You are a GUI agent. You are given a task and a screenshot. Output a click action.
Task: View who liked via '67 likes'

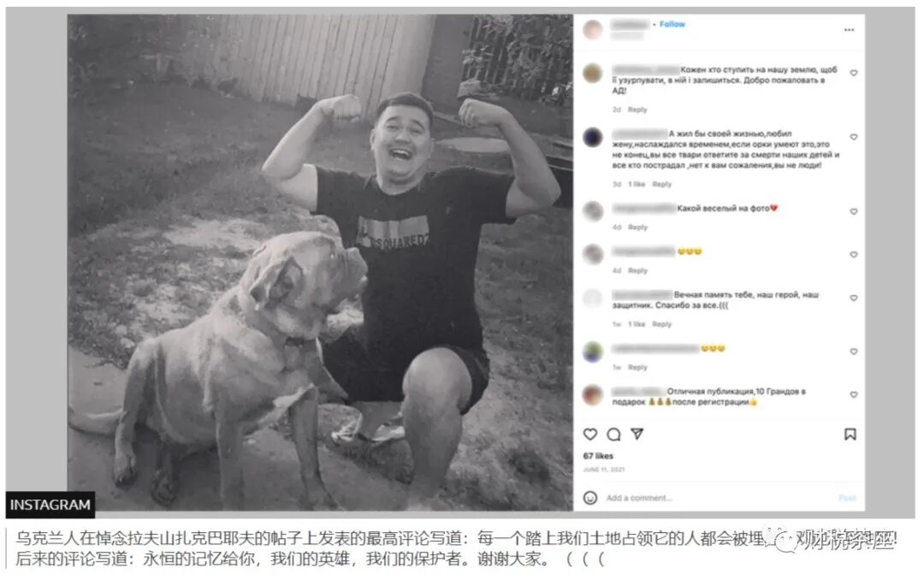(598, 456)
